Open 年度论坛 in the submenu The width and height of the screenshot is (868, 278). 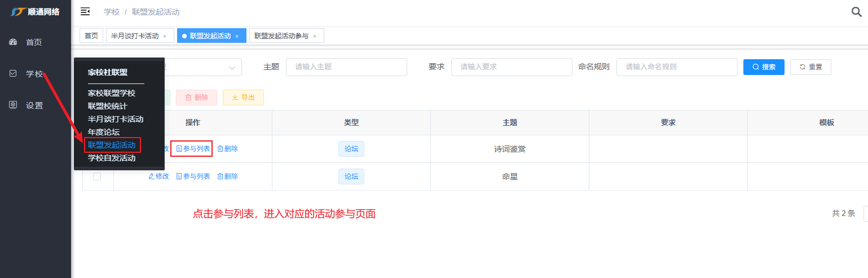click(104, 132)
